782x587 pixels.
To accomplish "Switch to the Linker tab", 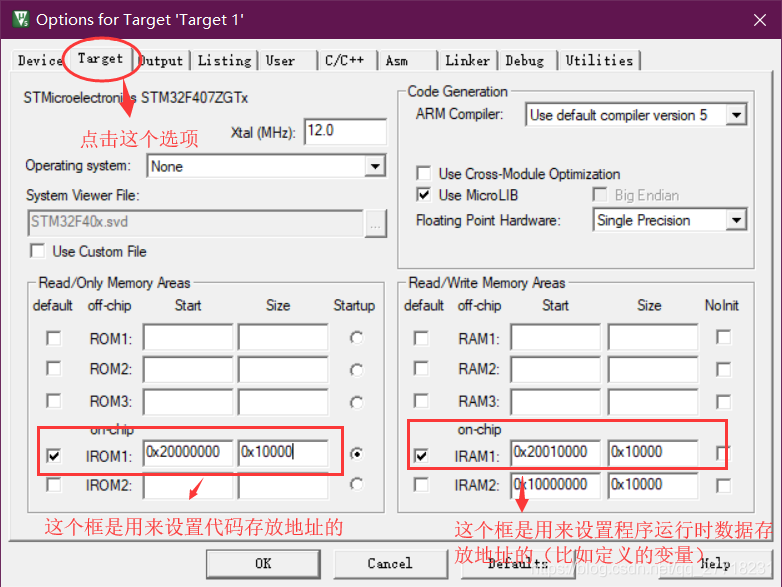I will pos(467,61).
